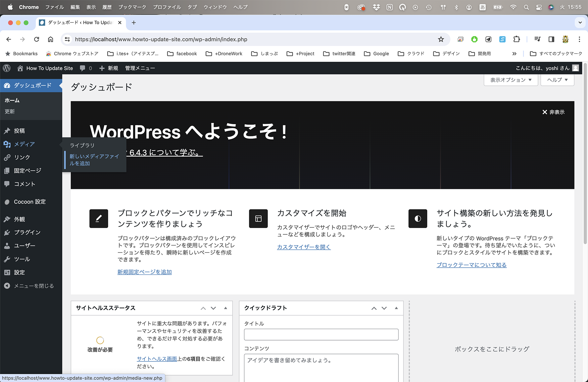Click the プラグイン plug icon
Image resolution: width=588 pixels, height=382 pixels.
coord(7,232)
